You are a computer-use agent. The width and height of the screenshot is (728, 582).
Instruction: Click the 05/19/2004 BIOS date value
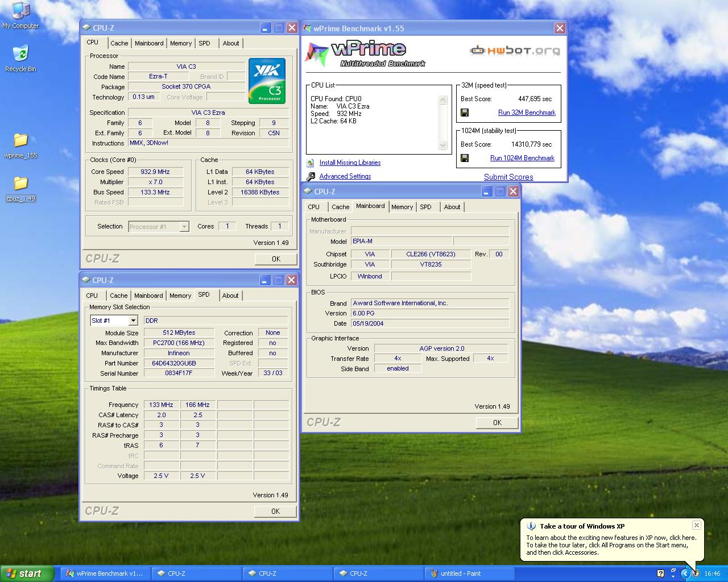(430, 323)
